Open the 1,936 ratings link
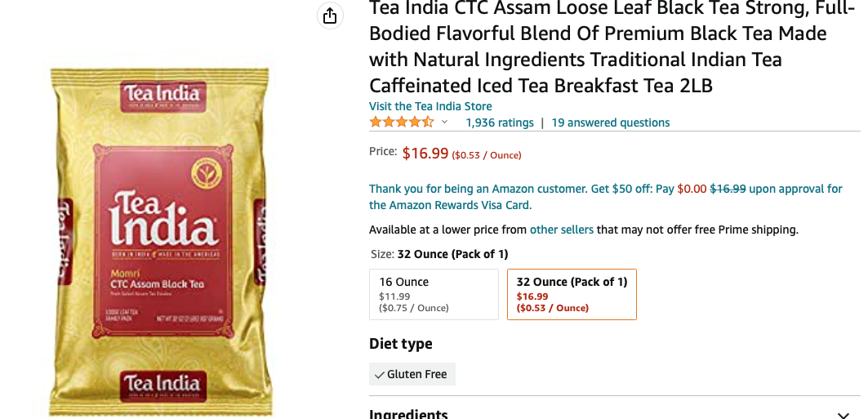Image resolution: width=868 pixels, height=419 pixels. tap(499, 123)
